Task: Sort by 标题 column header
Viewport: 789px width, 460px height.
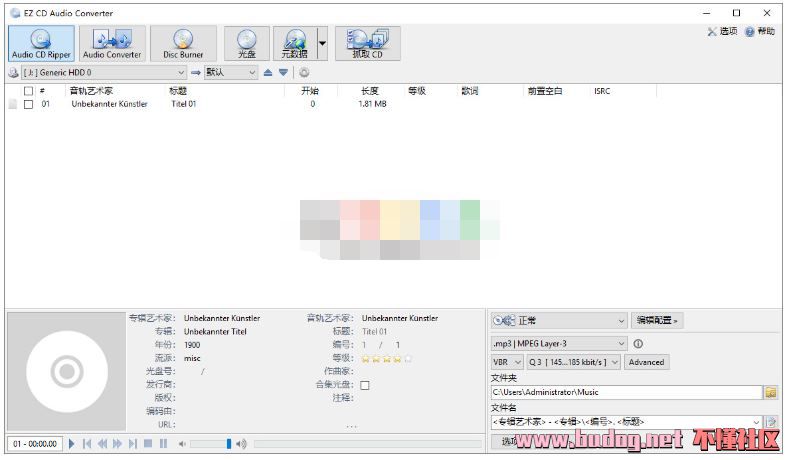Action: [x=178, y=91]
